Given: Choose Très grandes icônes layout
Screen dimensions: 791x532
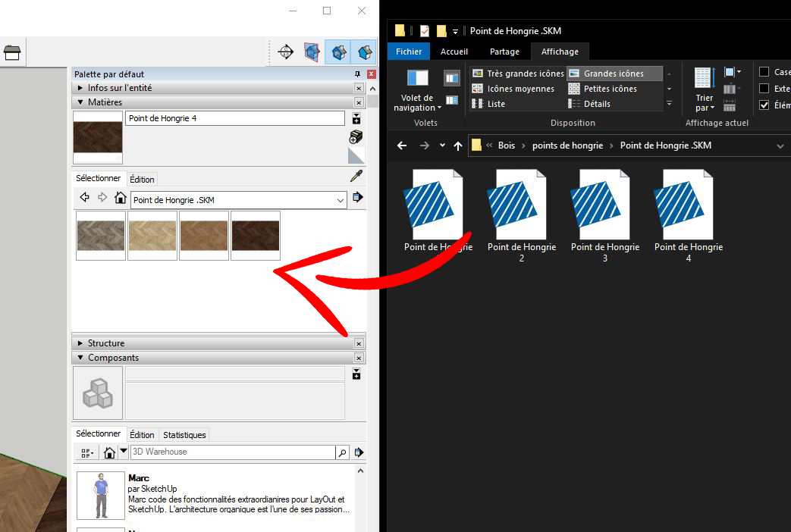Looking at the screenshot, I should 518,74.
